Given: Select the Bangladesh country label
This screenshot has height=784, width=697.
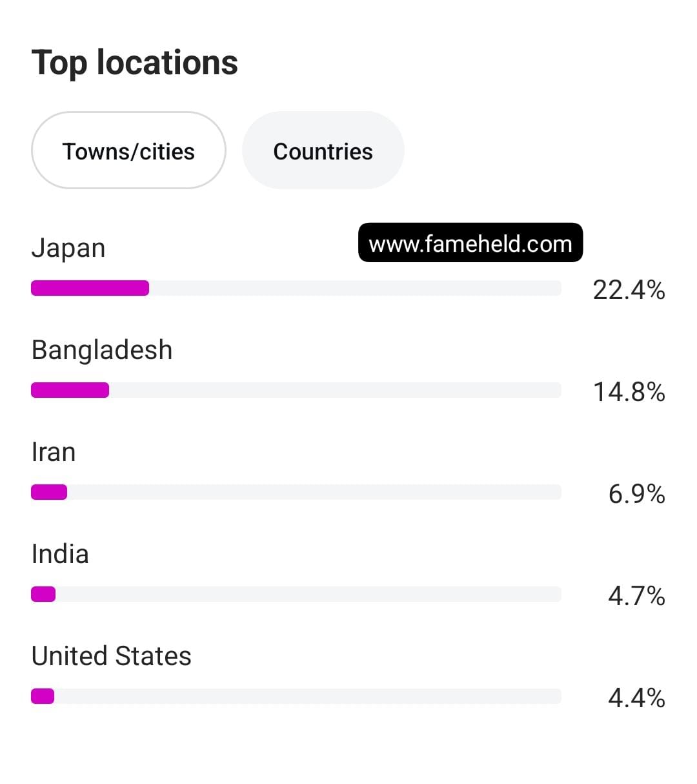Looking at the screenshot, I should [102, 350].
